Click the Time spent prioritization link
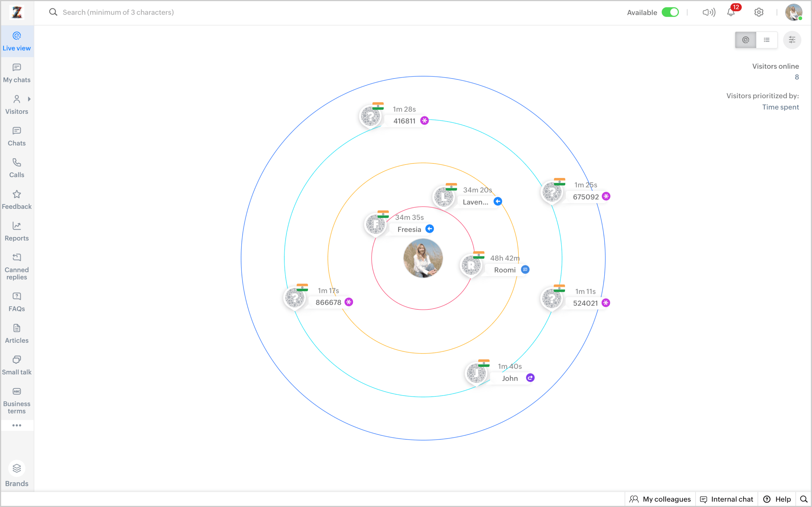 [780, 107]
